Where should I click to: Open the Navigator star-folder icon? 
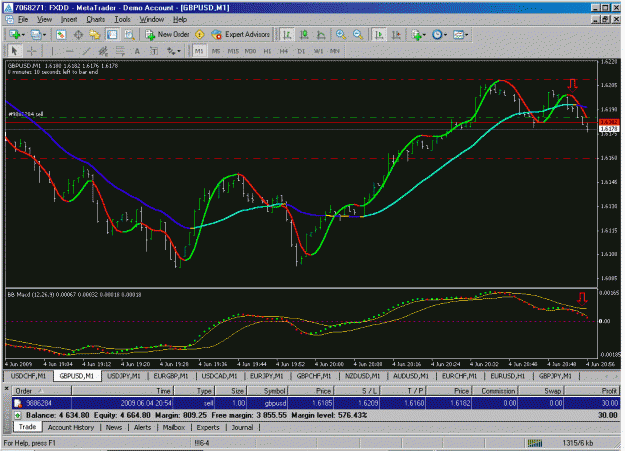pyautogui.click(x=95, y=35)
